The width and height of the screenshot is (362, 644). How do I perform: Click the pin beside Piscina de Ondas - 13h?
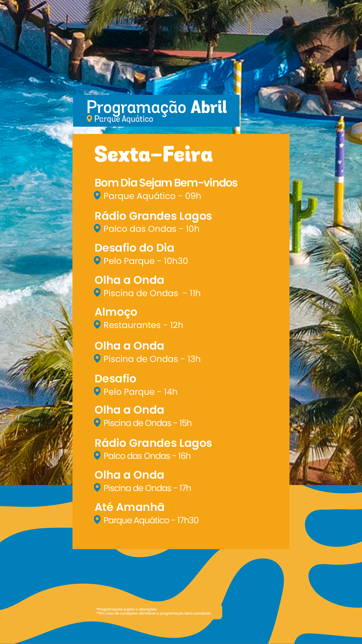[97, 358]
